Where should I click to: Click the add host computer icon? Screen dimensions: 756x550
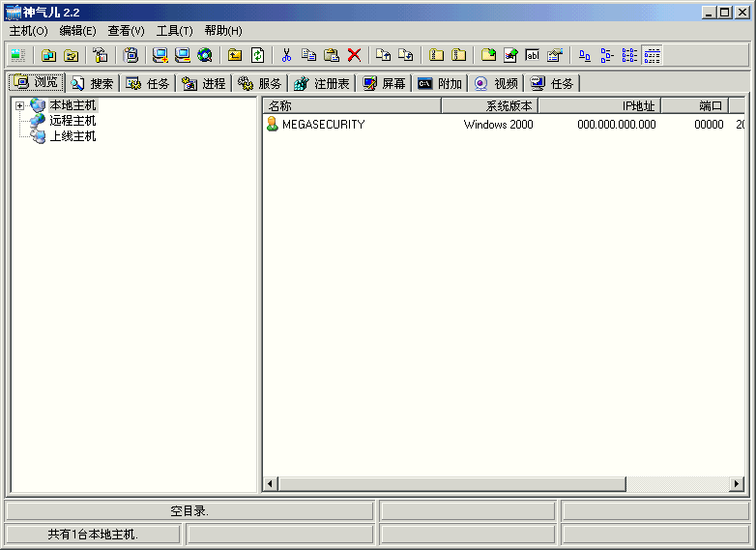(x=160, y=56)
